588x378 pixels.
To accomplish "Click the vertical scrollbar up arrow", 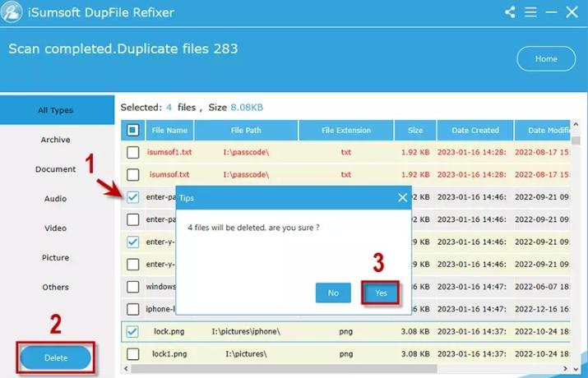I will [x=576, y=124].
